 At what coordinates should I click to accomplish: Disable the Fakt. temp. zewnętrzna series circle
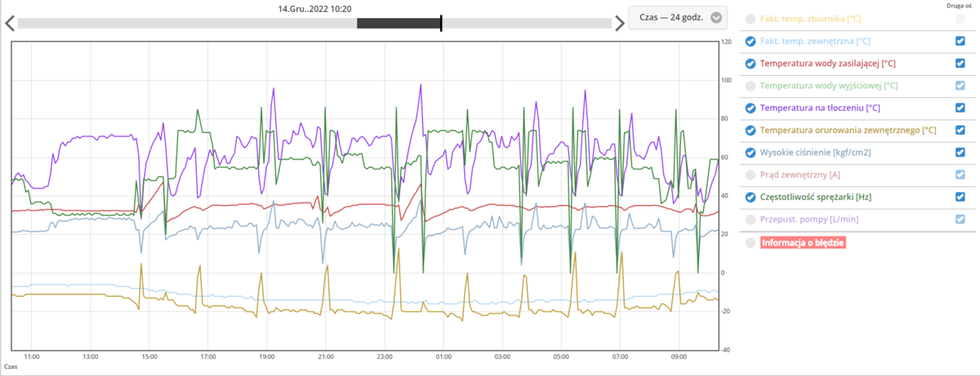tap(751, 41)
